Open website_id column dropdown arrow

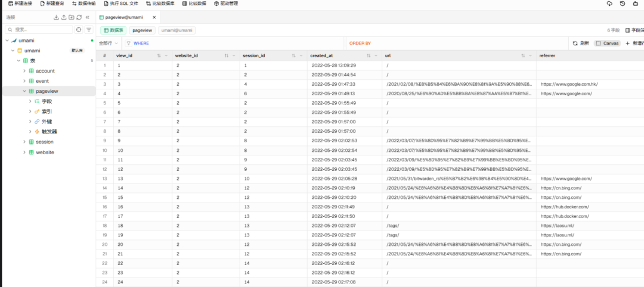coord(234,55)
